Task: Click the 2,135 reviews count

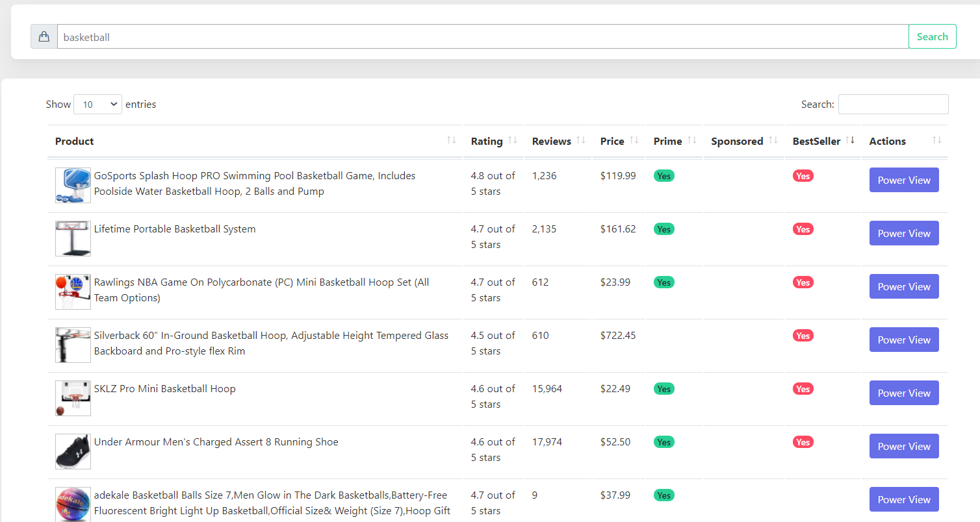Action: pos(545,229)
